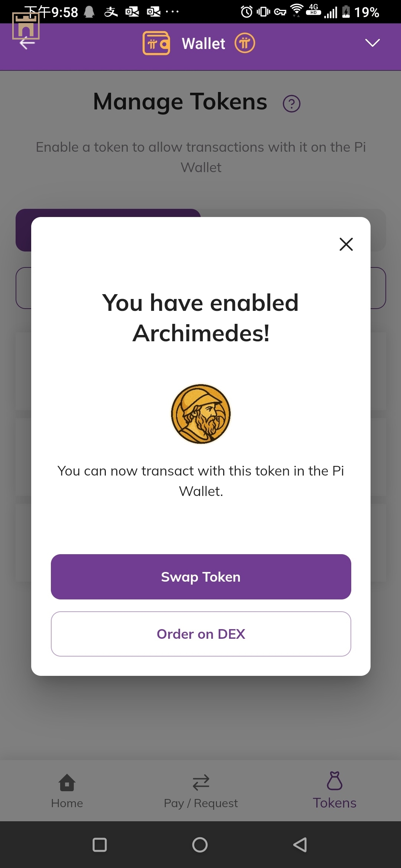This screenshot has height=868, width=401.
Task: Tap the back arrow in header
Action: tap(27, 43)
